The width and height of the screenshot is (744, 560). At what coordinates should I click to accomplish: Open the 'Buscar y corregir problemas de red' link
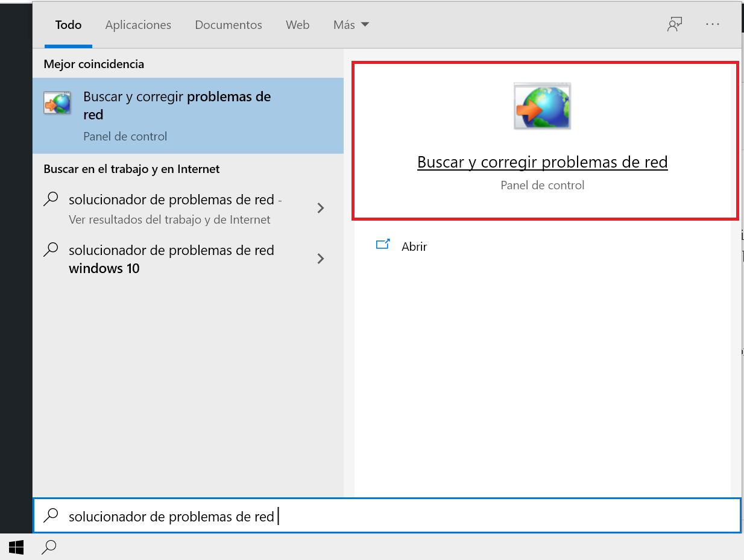coord(543,162)
